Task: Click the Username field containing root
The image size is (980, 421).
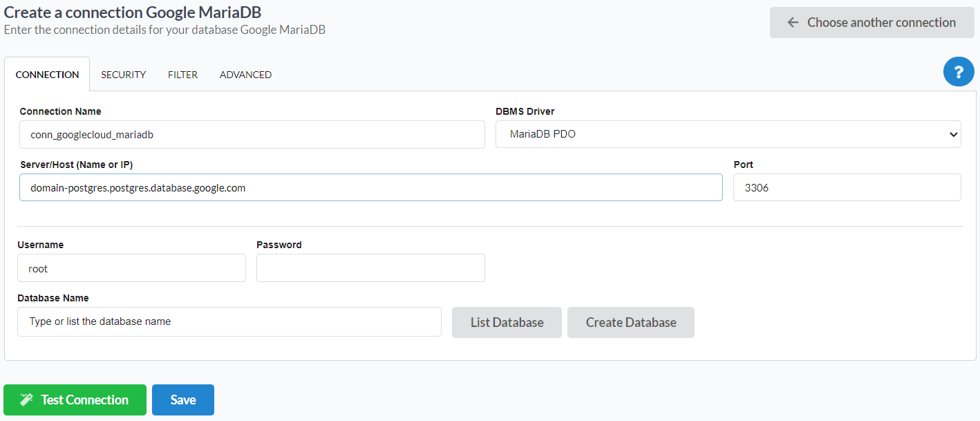Action: (x=131, y=268)
